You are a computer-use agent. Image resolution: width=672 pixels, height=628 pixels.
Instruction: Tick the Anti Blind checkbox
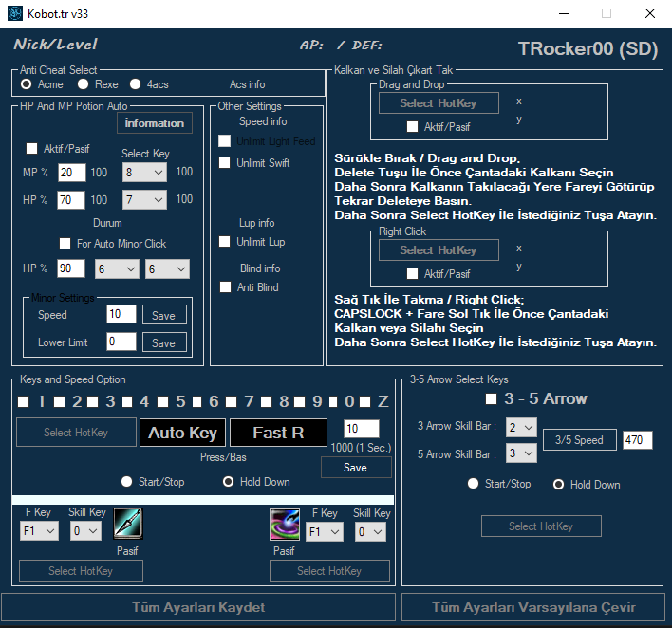225,286
